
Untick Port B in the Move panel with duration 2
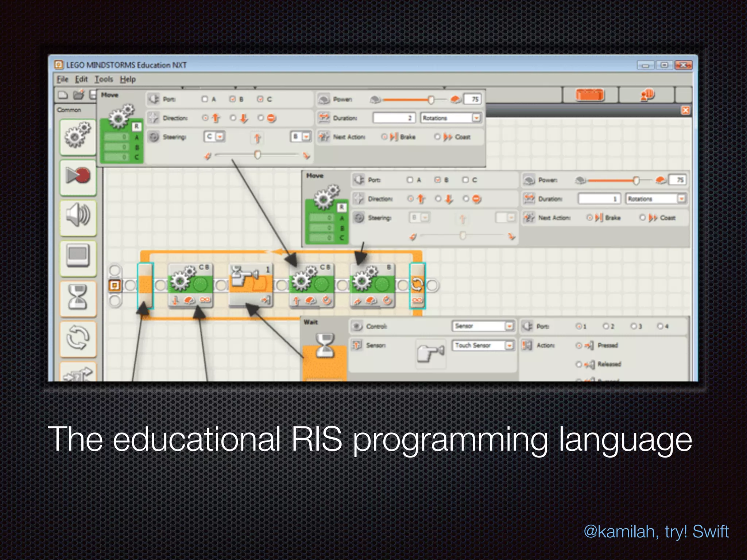pyautogui.click(x=232, y=99)
